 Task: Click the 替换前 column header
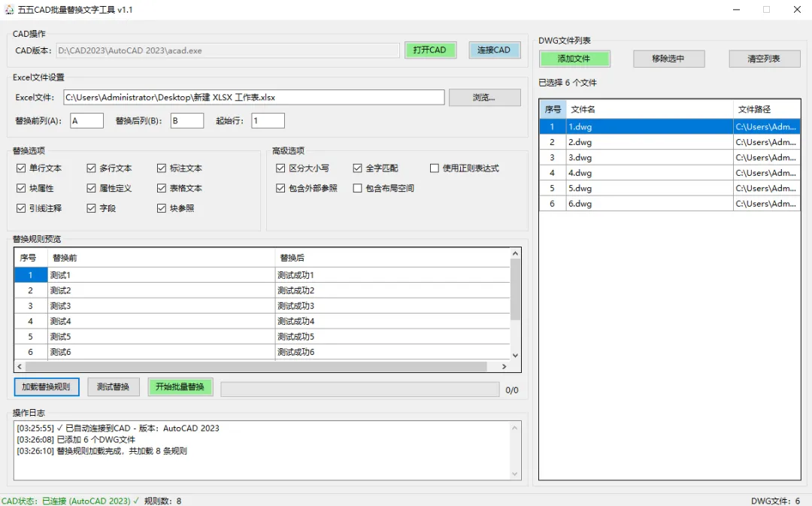click(161, 257)
